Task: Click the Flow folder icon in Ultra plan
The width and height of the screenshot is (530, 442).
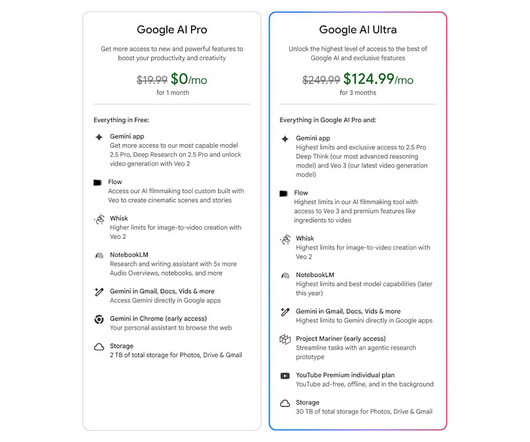Action: [x=284, y=193]
